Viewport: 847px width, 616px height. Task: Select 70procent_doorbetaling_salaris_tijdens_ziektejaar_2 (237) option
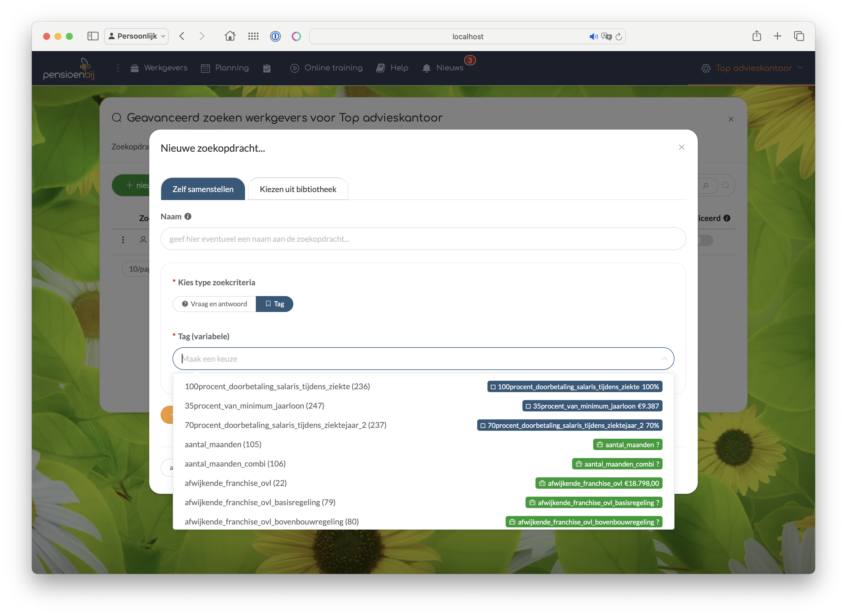pos(423,425)
